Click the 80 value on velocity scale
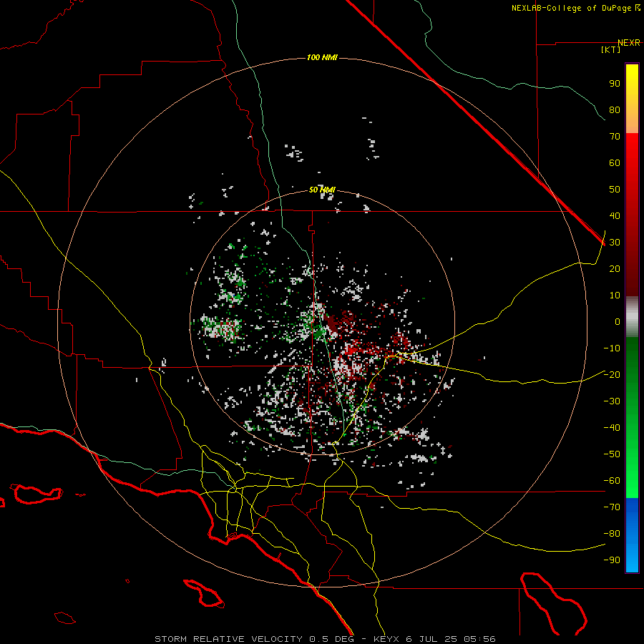 tap(615, 110)
